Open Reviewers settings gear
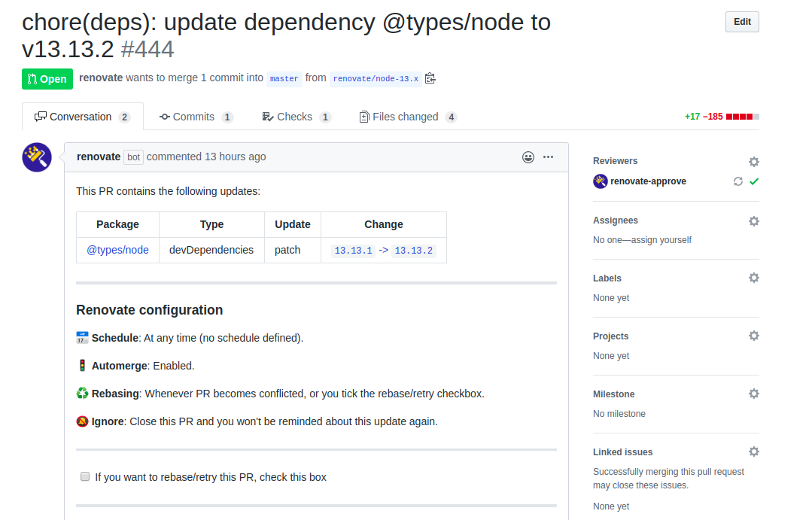 753,162
